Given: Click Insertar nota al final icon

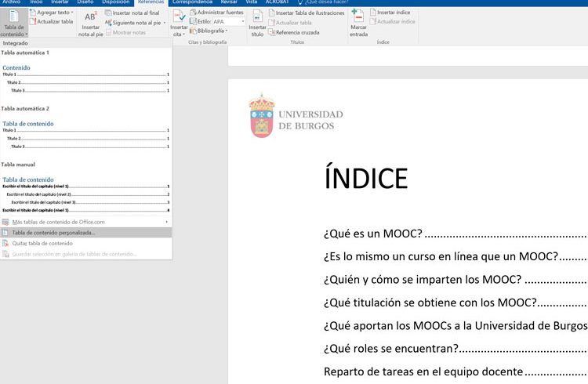Looking at the screenshot, I should (x=108, y=13).
